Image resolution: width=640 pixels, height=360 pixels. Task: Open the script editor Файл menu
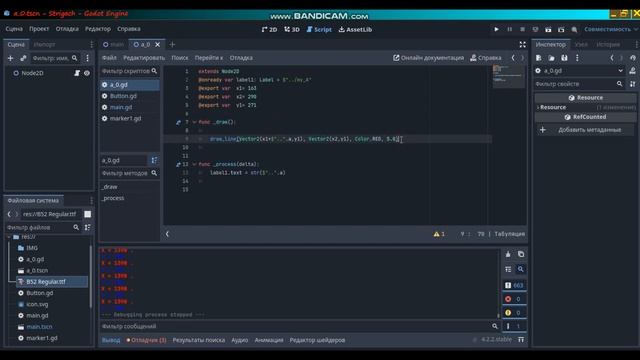click(x=109, y=58)
